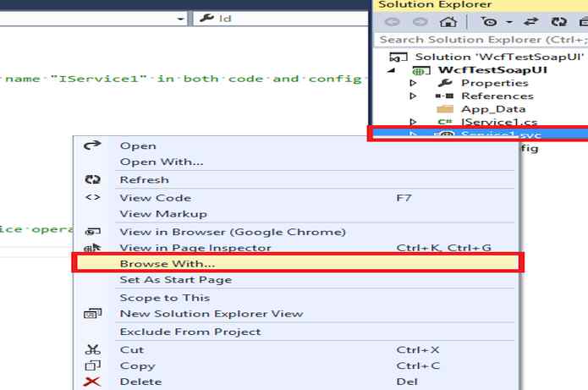
Task: Click the Refresh icon in Solution Explorer toolbar
Action: tap(558, 22)
